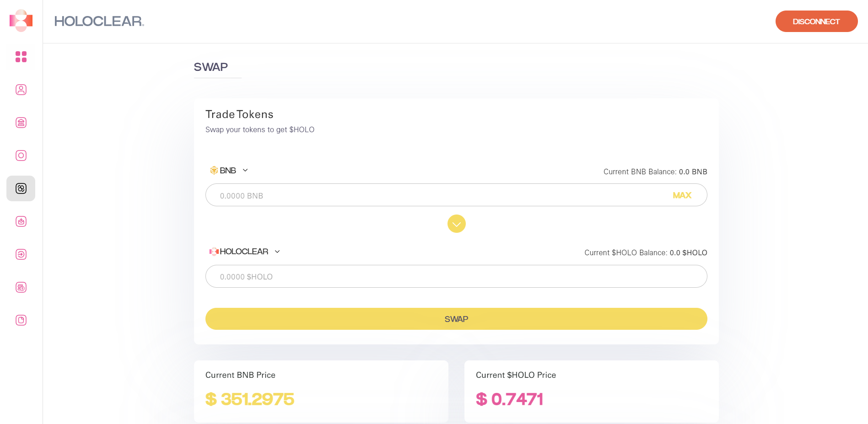Open the arrow-right transfer sidebar icon

[21, 254]
